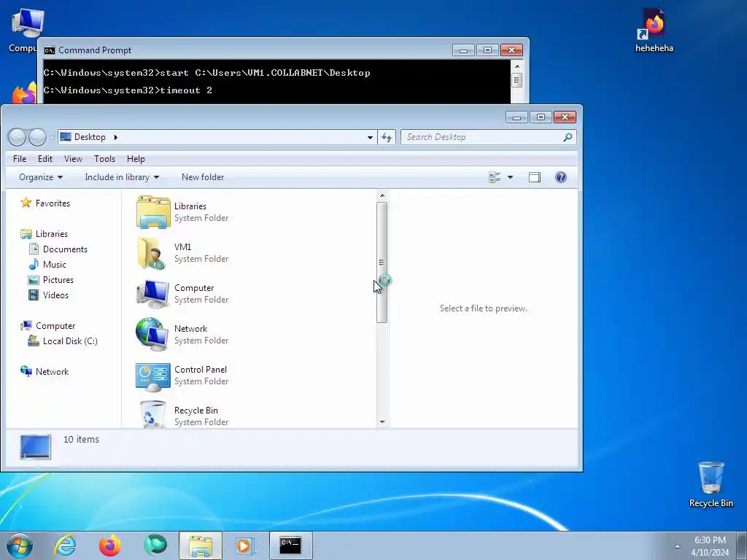Select the heheheha desktop shortcut
Viewport: 747px width, 560px height.
coord(654,29)
